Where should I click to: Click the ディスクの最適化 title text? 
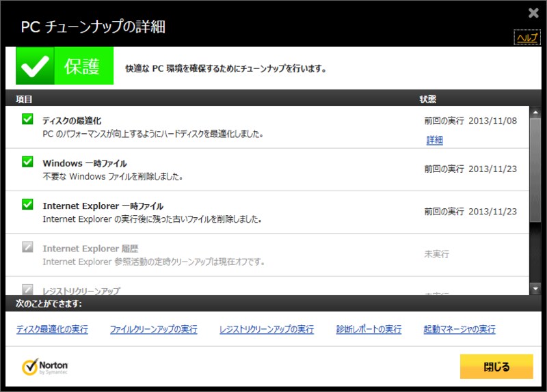click(x=72, y=121)
